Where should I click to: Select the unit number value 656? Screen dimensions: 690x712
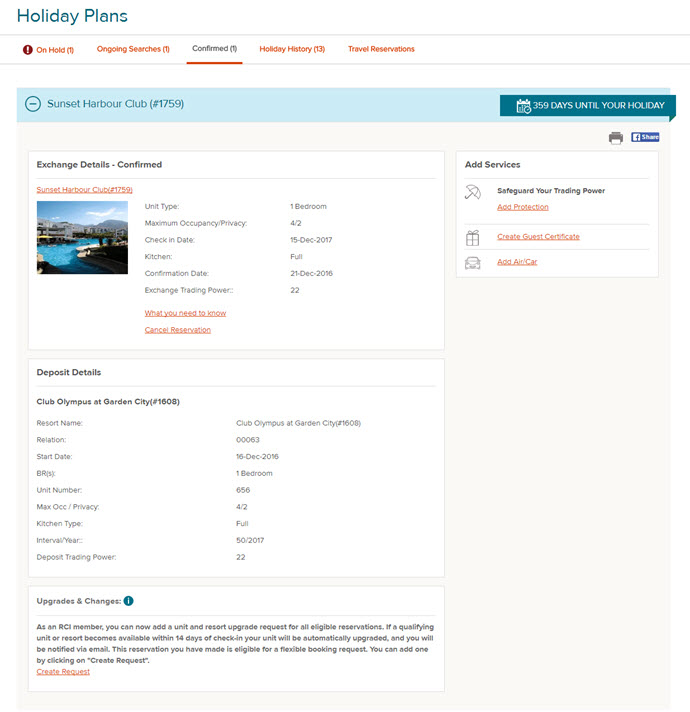(x=243, y=490)
